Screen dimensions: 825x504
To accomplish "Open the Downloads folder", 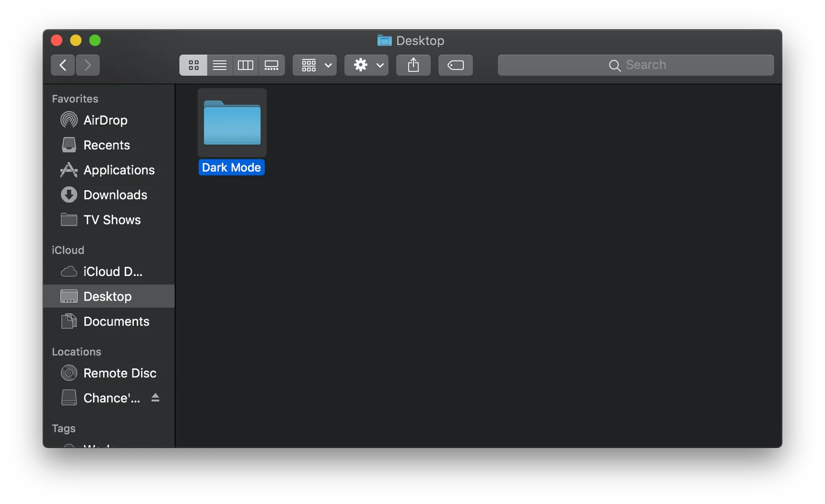I will [x=115, y=195].
